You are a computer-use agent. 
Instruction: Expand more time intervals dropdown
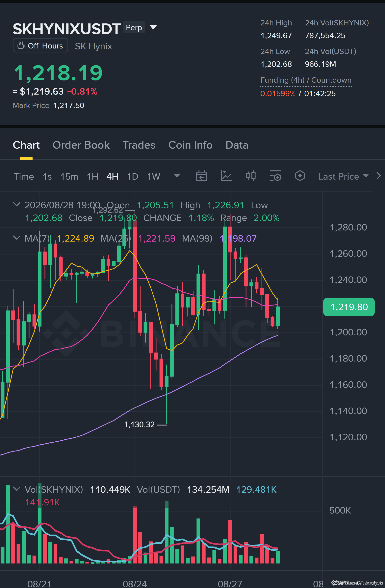coord(177,176)
